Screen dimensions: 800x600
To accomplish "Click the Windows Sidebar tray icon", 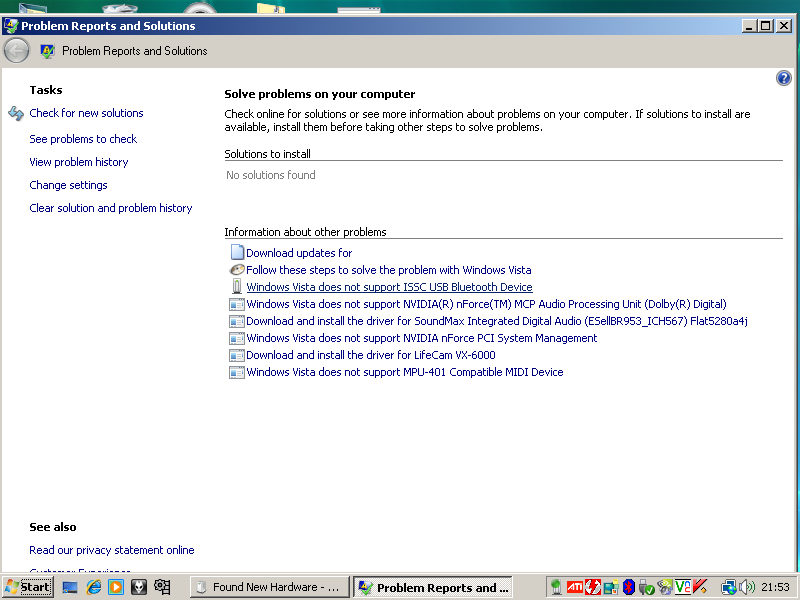I will coord(611,588).
